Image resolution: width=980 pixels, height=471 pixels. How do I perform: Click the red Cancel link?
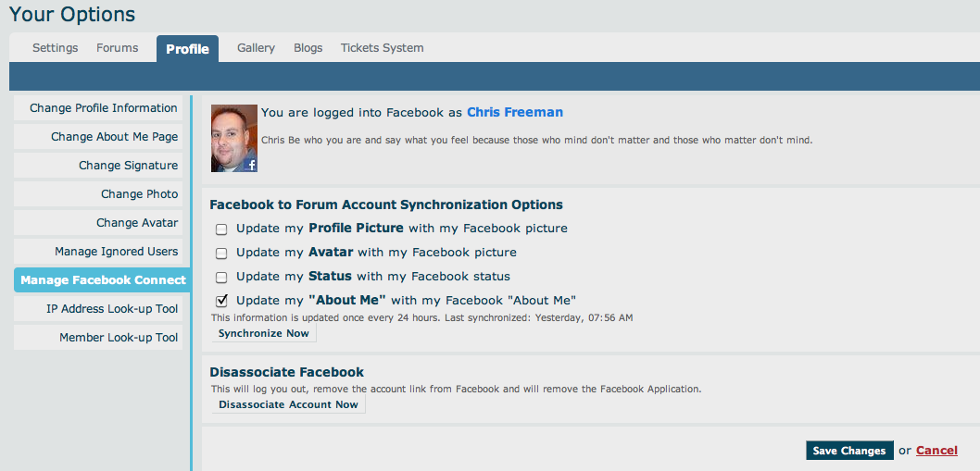[x=936, y=451]
